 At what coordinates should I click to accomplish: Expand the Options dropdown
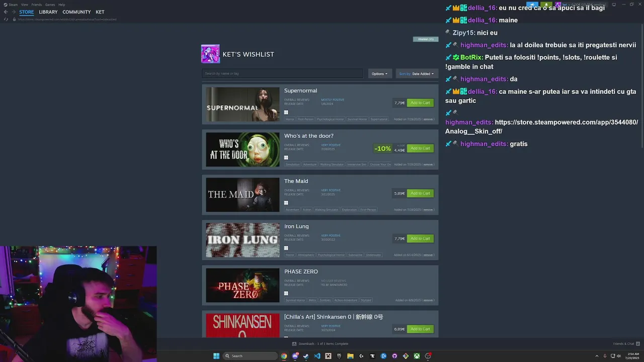[x=380, y=73]
